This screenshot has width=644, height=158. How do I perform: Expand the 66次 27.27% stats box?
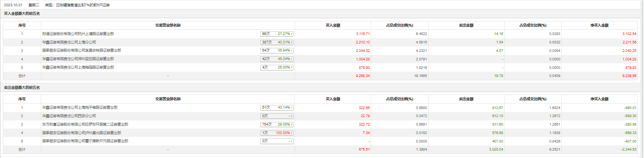pyautogui.click(x=277, y=34)
